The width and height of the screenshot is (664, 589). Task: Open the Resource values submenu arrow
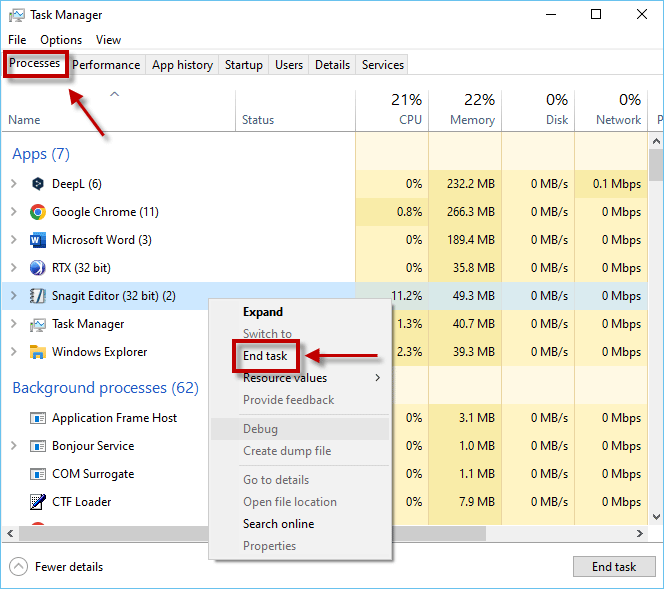pos(377,378)
